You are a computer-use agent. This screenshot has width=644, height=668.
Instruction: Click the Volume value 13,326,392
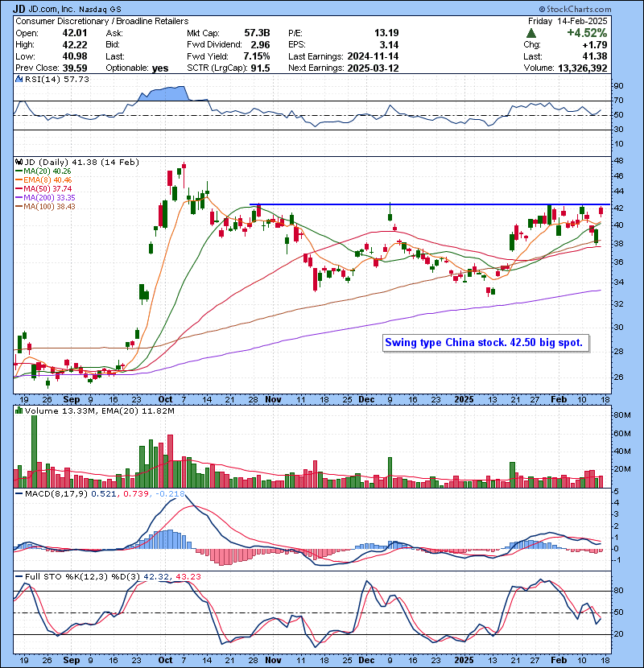[583, 68]
